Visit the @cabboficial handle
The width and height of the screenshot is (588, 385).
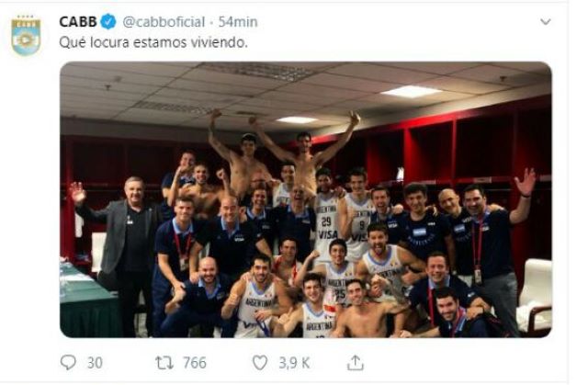pyautogui.click(x=164, y=21)
